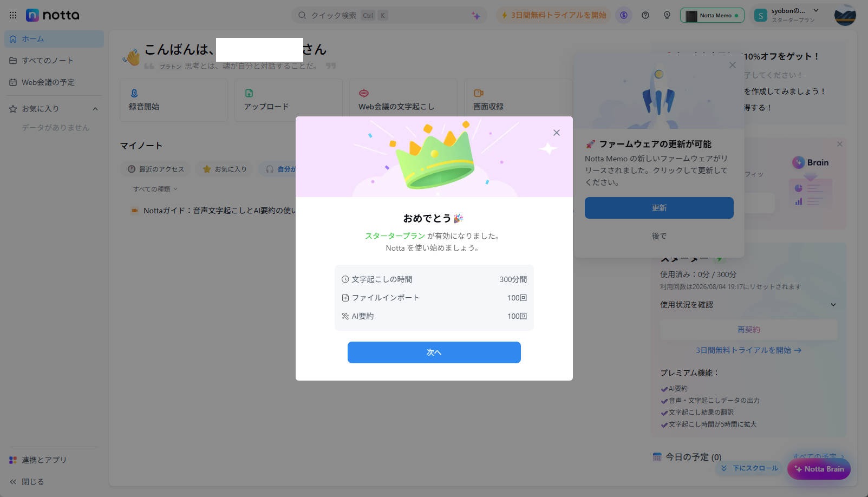This screenshot has height=497, width=868.
Task: Select the 最近のアクセス filter tab
Action: click(156, 169)
